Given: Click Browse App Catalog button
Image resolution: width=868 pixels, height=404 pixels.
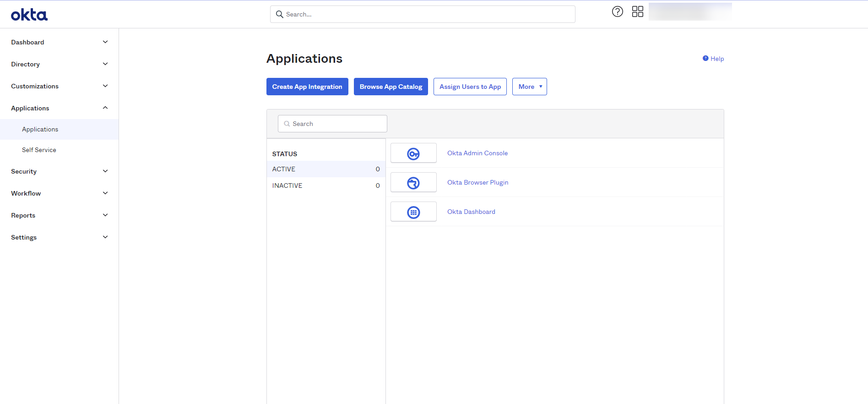Looking at the screenshot, I should click(391, 87).
